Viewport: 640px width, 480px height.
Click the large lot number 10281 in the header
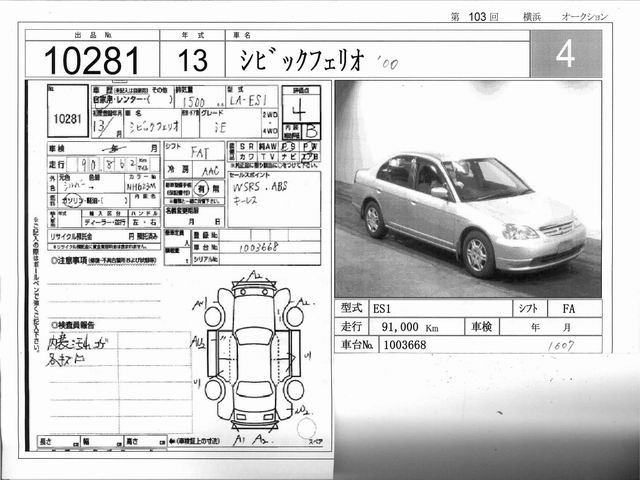92,60
